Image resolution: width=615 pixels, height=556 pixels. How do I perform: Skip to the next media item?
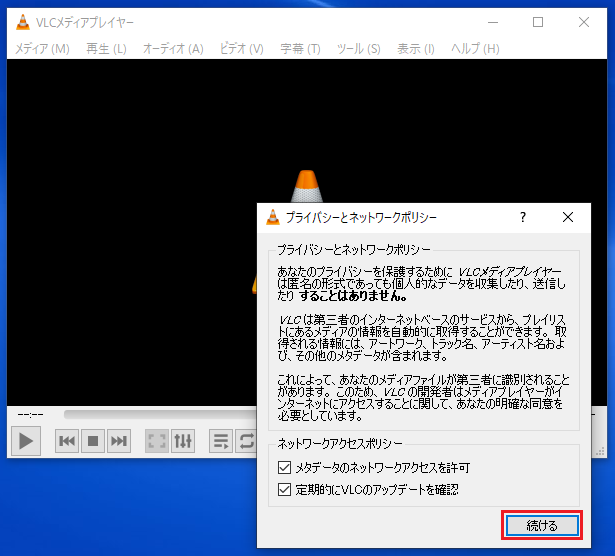coord(119,441)
